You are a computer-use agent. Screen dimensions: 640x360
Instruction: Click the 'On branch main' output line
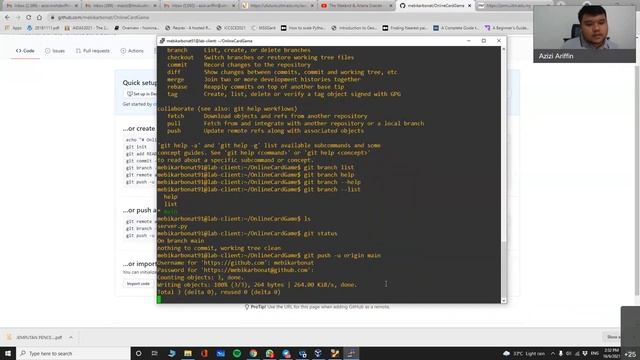click(x=180, y=241)
